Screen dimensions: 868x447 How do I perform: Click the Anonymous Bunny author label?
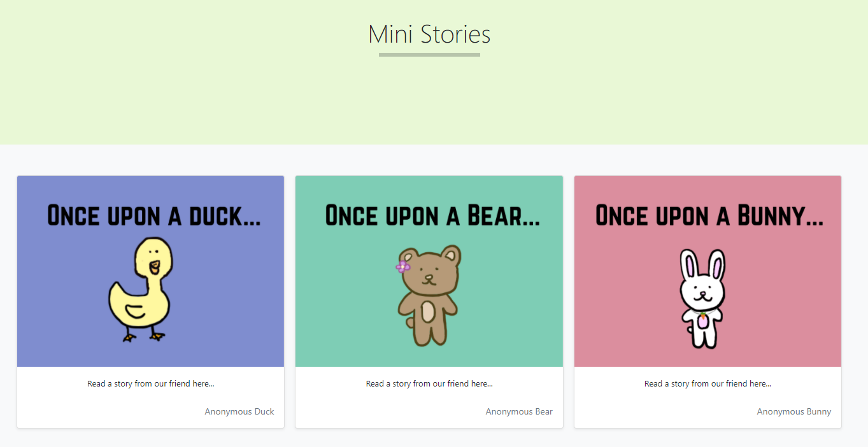tap(794, 411)
